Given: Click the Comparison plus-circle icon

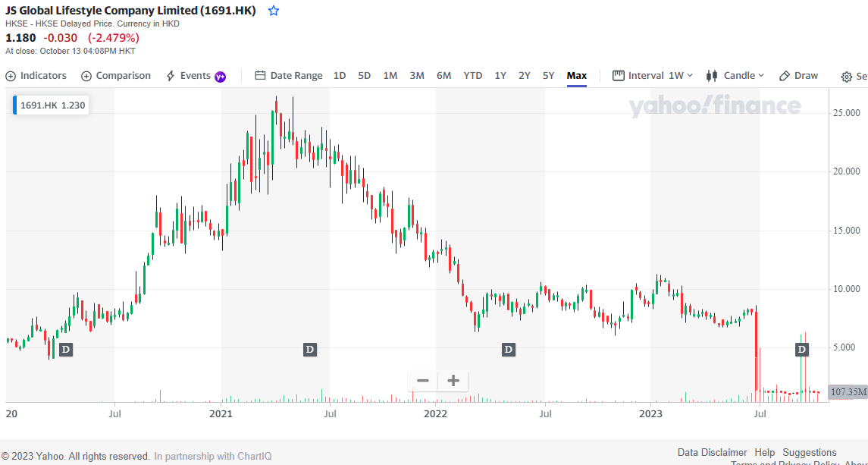Looking at the screenshot, I should click(x=86, y=76).
